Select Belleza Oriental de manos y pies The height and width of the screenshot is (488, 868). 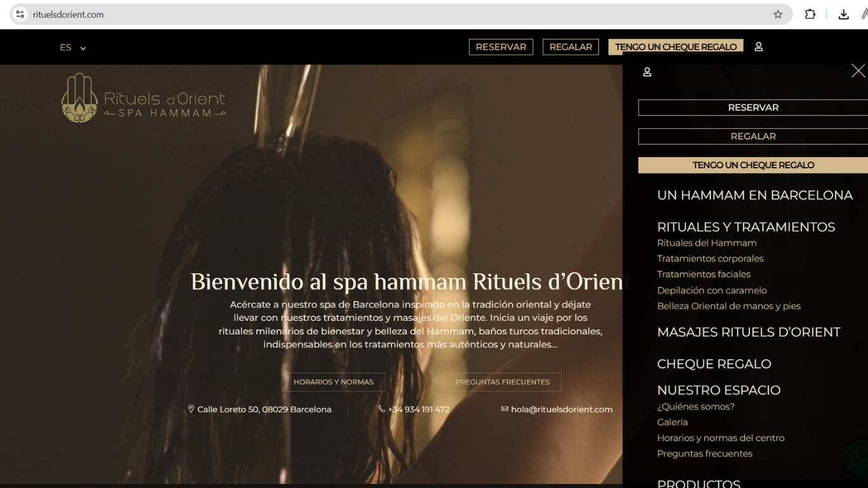[x=729, y=306]
